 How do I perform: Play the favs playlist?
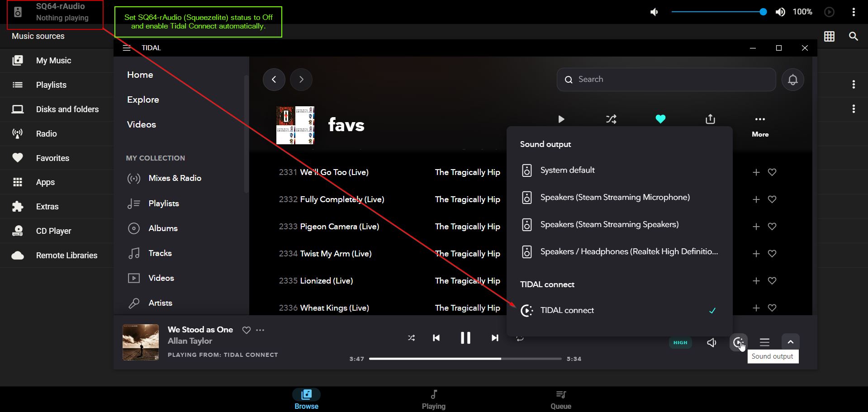coord(561,119)
